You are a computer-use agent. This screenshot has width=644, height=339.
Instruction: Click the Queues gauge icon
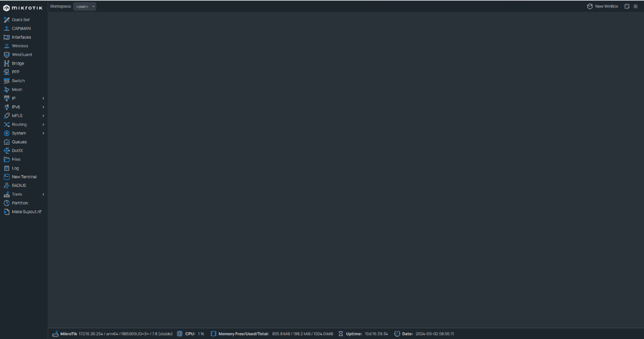tap(6, 142)
